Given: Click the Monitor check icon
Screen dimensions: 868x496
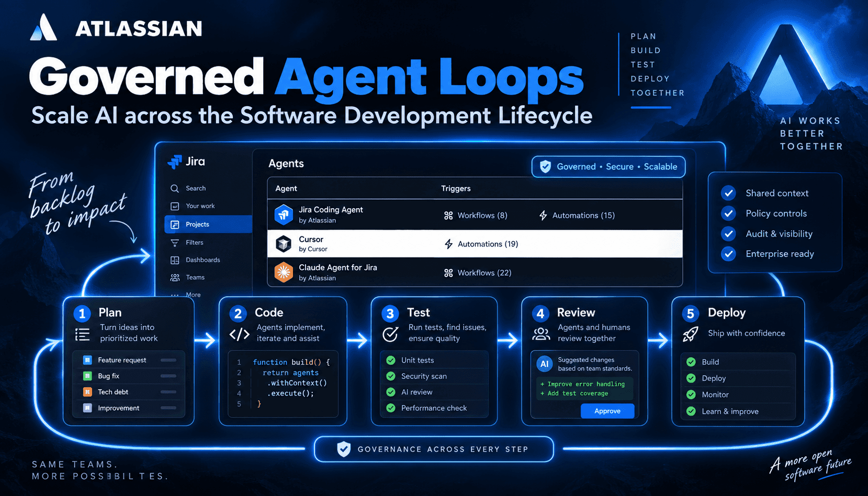Looking at the screenshot, I should coord(691,394).
